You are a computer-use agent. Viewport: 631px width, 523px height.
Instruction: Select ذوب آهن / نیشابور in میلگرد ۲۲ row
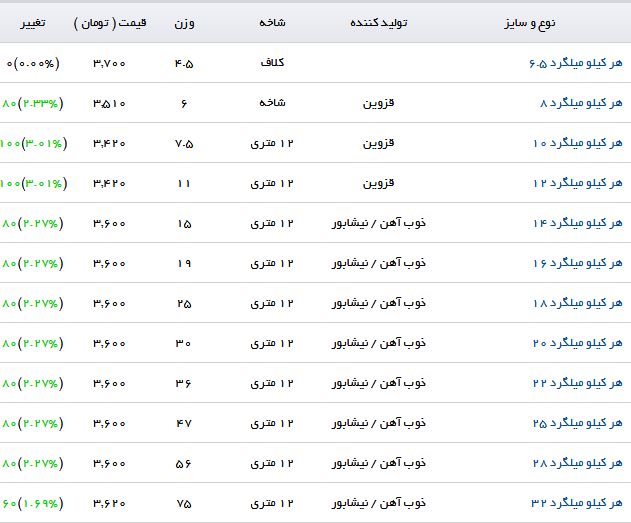pyautogui.click(x=379, y=383)
